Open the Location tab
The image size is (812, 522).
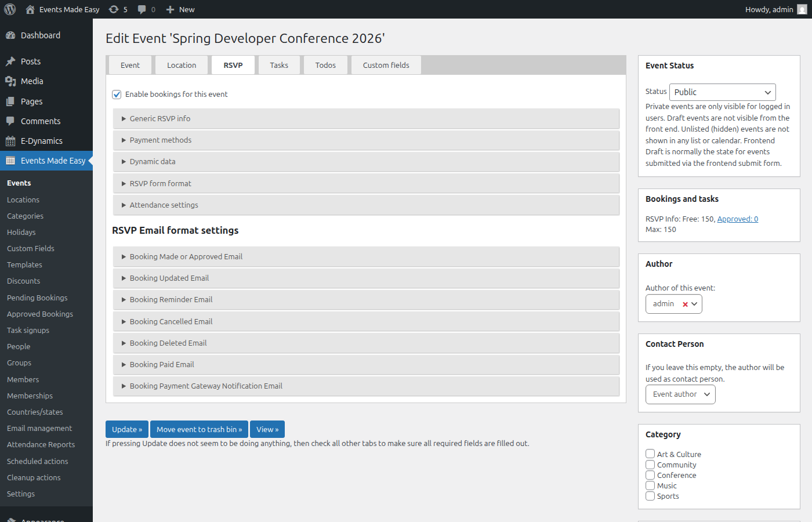[x=182, y=65]
